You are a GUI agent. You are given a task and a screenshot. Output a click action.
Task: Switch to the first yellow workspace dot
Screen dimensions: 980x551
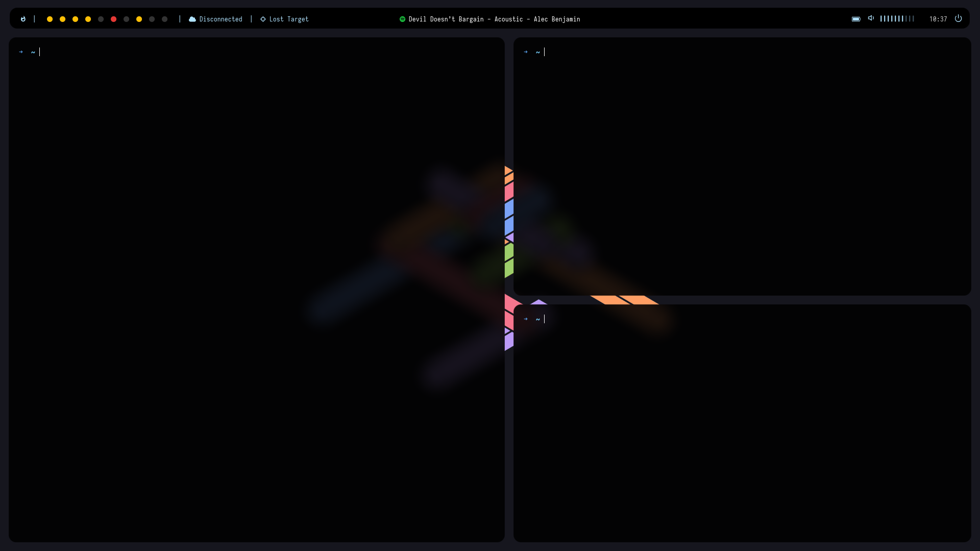(50, 19)
